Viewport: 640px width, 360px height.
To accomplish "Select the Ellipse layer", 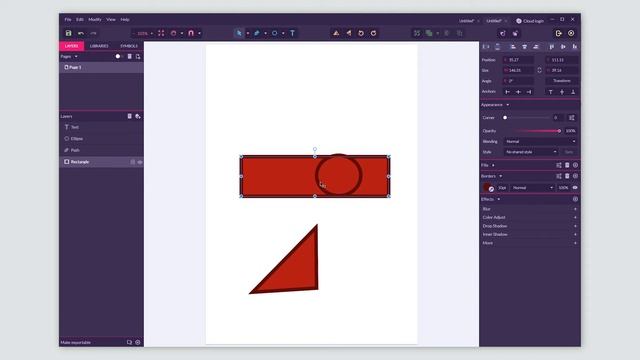I will (x=101, y=139).
